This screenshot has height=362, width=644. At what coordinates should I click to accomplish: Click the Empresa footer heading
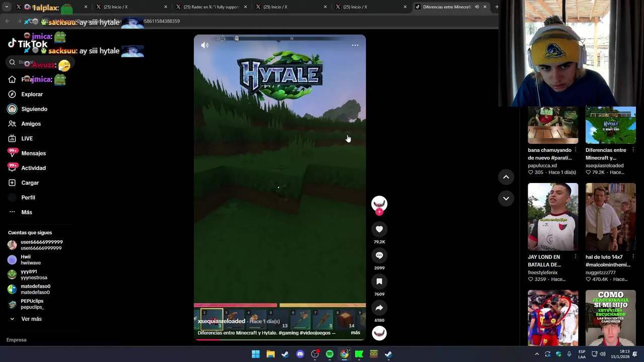[x=17, y=340]
